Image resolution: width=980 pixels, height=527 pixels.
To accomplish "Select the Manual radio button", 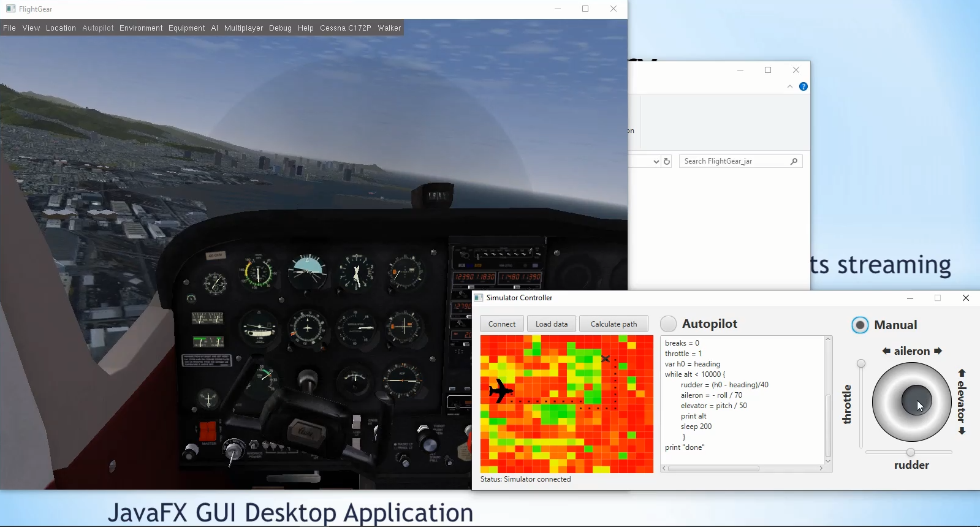I will [x=860, y=325].
